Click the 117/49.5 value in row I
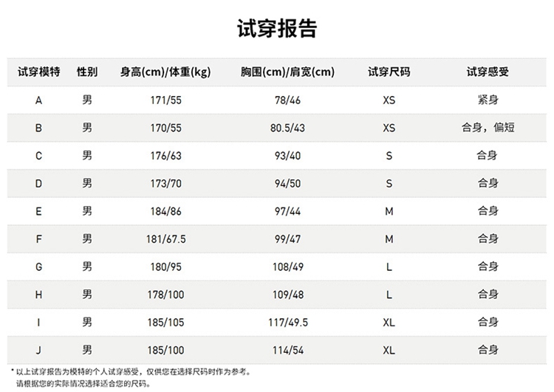Image resolution: width=554 pixels, height=392 pixels. [287, 323]
